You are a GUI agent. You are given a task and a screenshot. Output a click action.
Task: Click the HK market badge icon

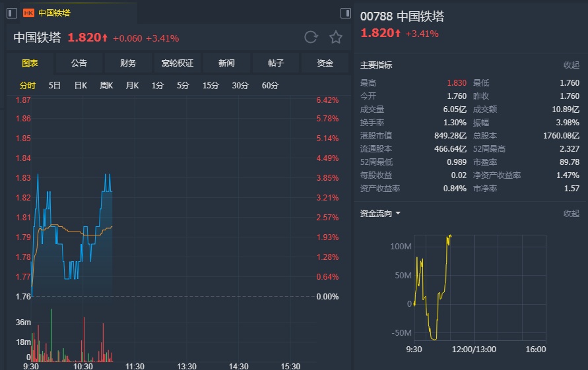pos(28,13)
